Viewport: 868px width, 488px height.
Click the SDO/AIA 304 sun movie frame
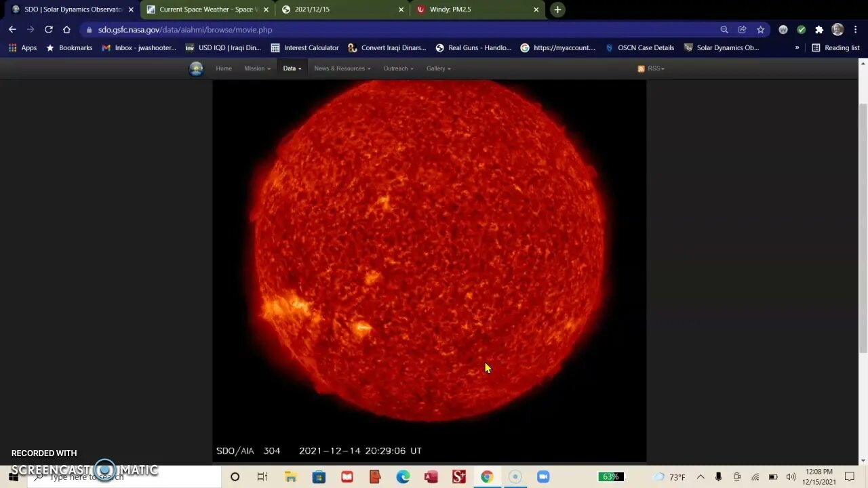(429, 271)
